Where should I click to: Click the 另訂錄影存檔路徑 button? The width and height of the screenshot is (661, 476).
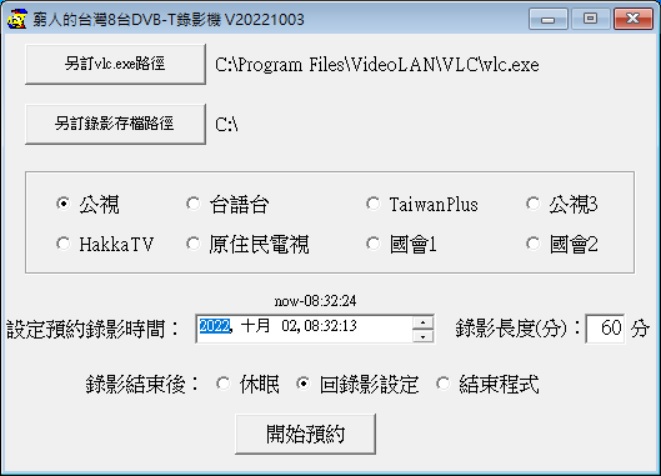point(116,124)
